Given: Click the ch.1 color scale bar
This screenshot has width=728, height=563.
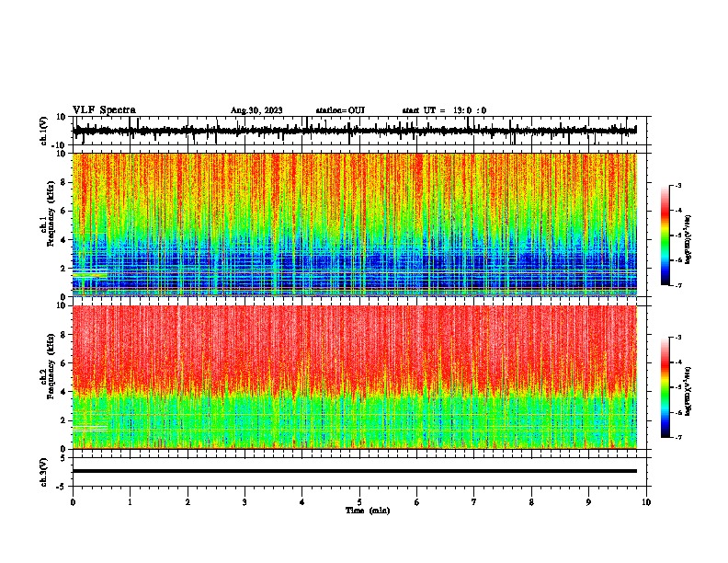Looking at the screenshot, I should (665, 236).
